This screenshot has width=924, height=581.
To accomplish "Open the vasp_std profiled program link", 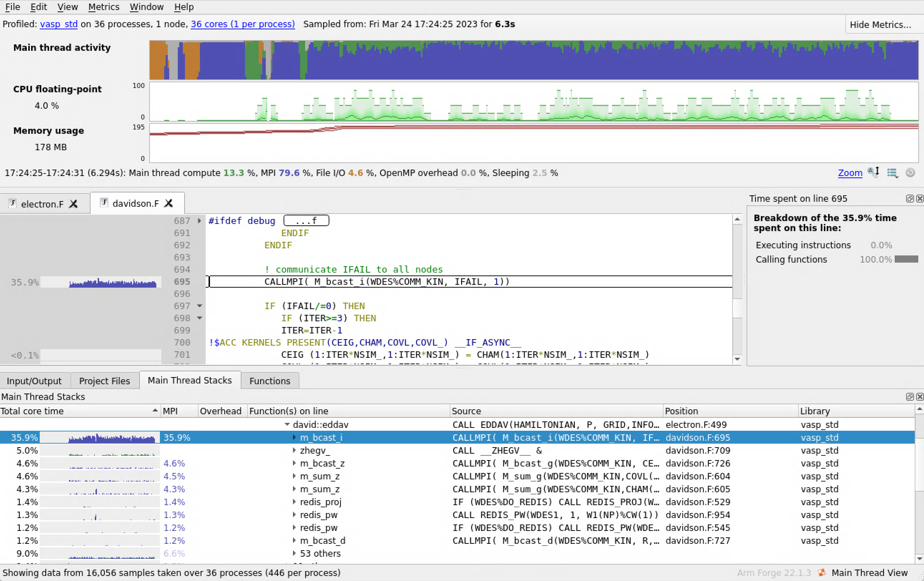I will (x=59, y=24).
